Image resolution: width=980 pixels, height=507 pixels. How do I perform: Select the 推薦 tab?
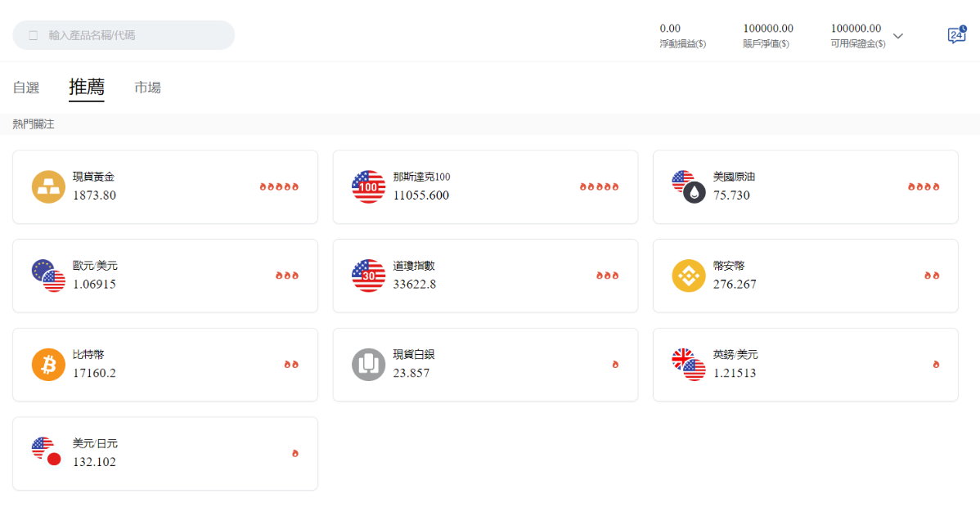coord(86,87)
